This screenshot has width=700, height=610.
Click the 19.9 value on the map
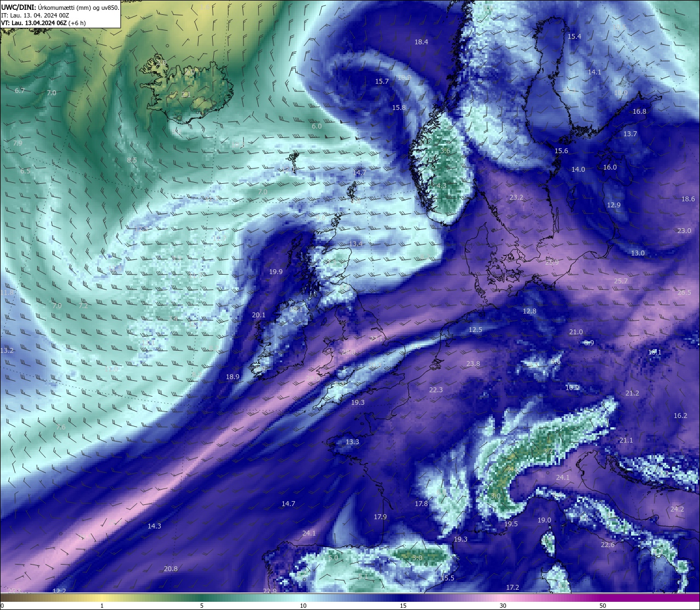tap(276, 272)
